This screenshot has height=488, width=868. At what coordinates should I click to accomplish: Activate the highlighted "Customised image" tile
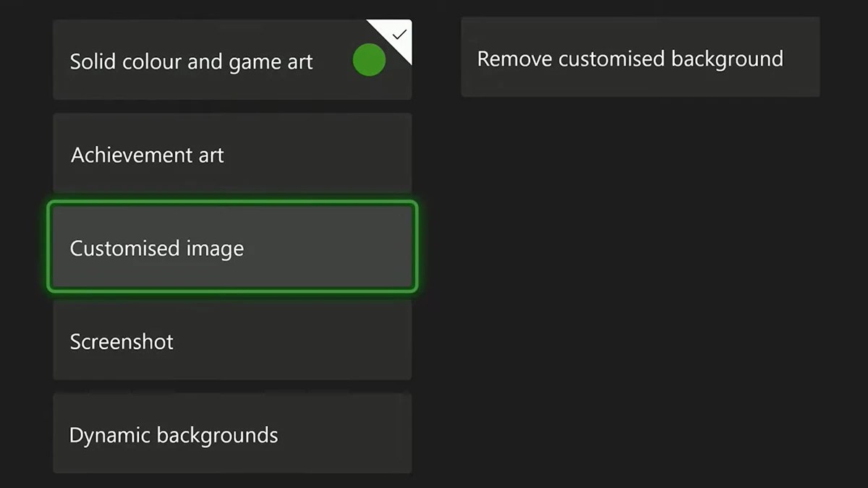[x=231, y=247]
